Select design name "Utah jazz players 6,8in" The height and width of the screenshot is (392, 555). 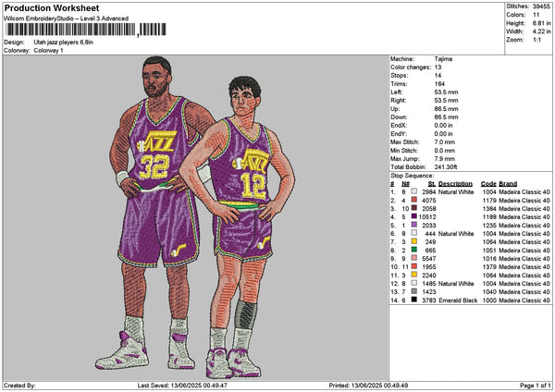pyautogui.click(x=63, y=43)
